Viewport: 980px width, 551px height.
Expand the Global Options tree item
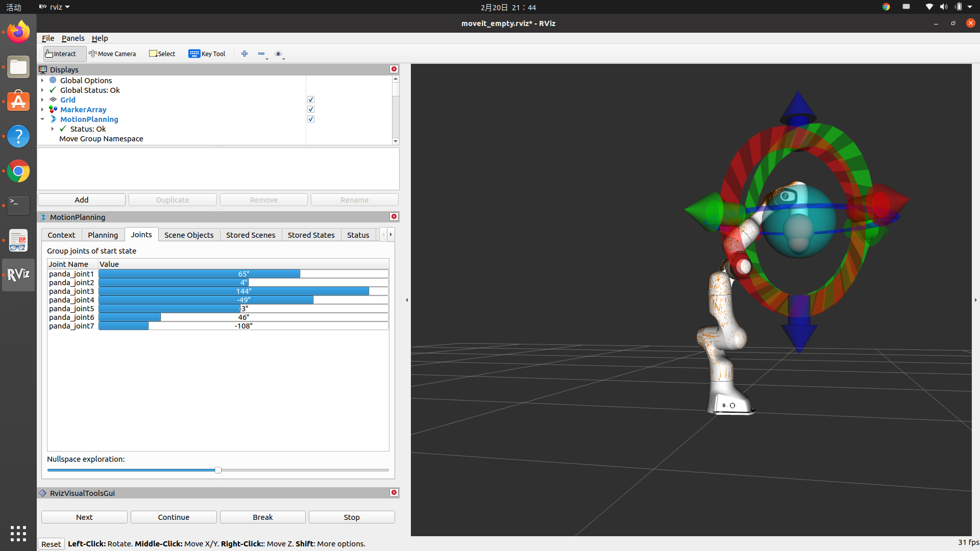[x=43, y=80]
